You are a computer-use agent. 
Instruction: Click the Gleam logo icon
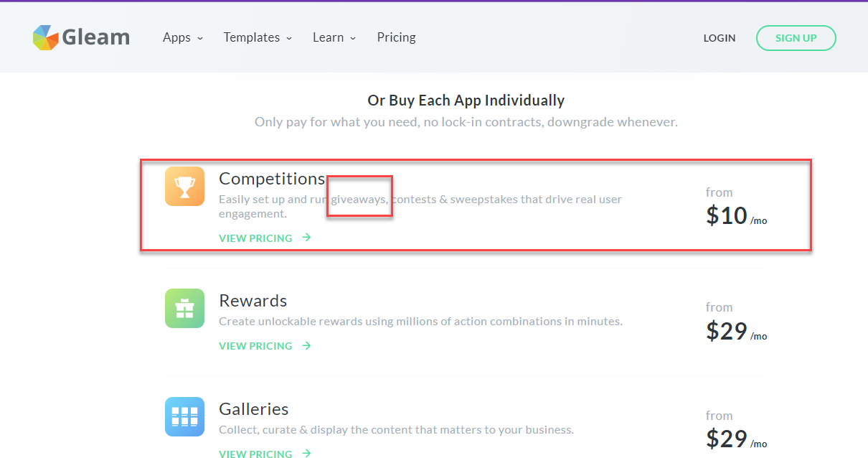45,38
